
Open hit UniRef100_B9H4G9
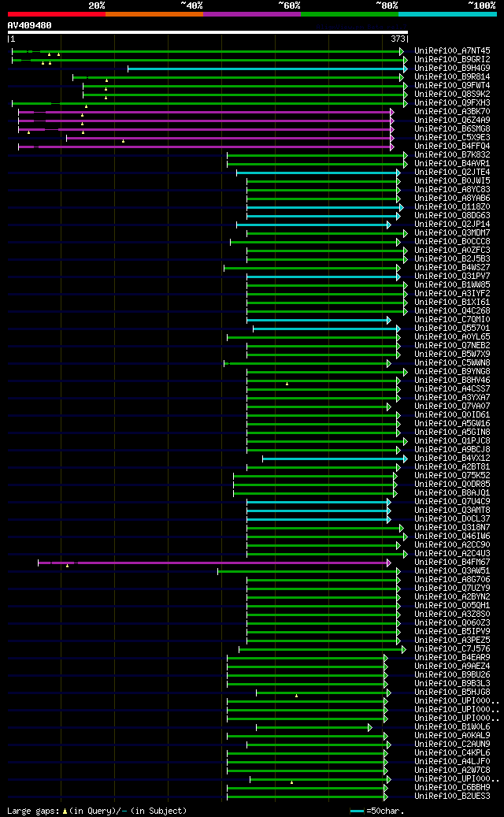pos(452,69)
